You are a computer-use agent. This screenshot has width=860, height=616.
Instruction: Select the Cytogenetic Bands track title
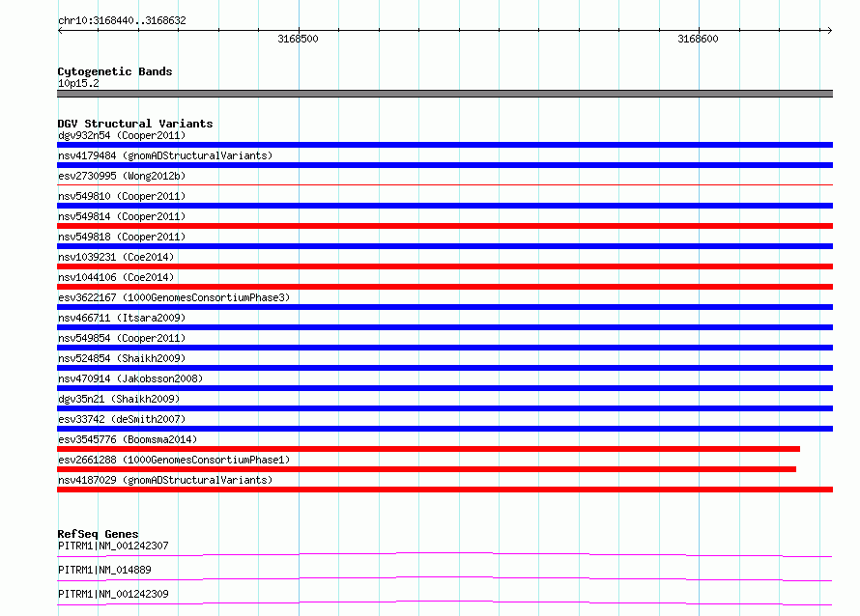(115, 71)
